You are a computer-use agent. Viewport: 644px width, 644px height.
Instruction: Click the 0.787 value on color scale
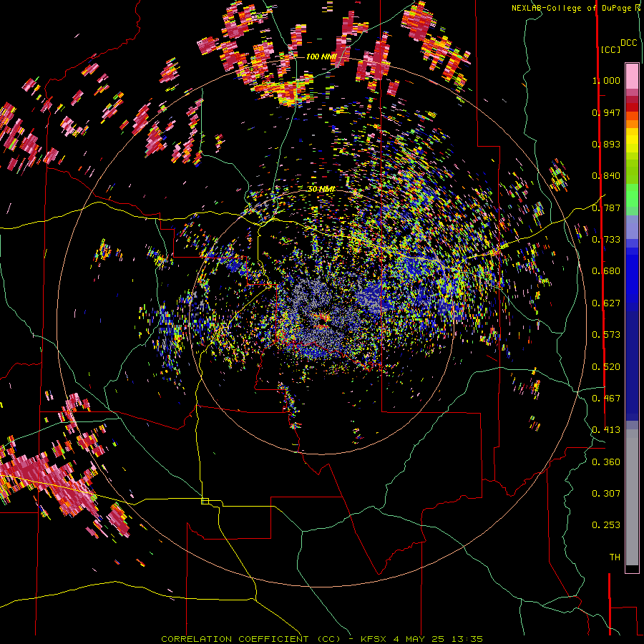[606, 208]
